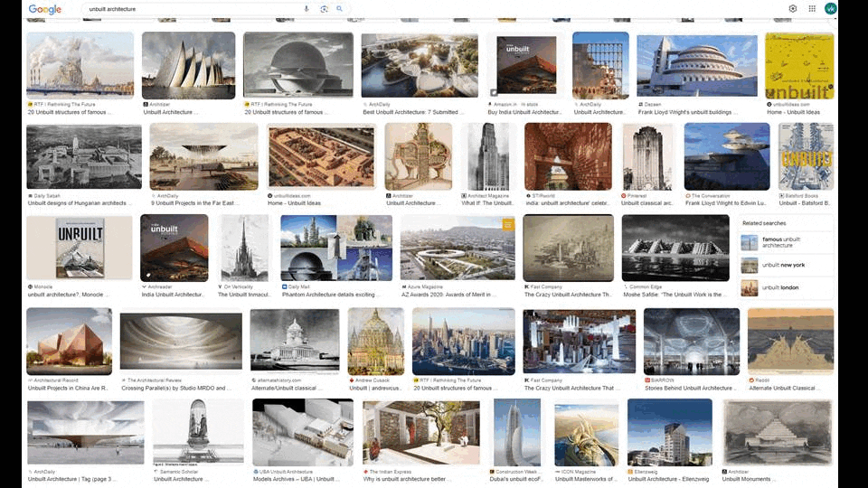Click the Google logo
Image resolution: width=868 pixels, height=488 pixels.
click(x=44, y=9)
